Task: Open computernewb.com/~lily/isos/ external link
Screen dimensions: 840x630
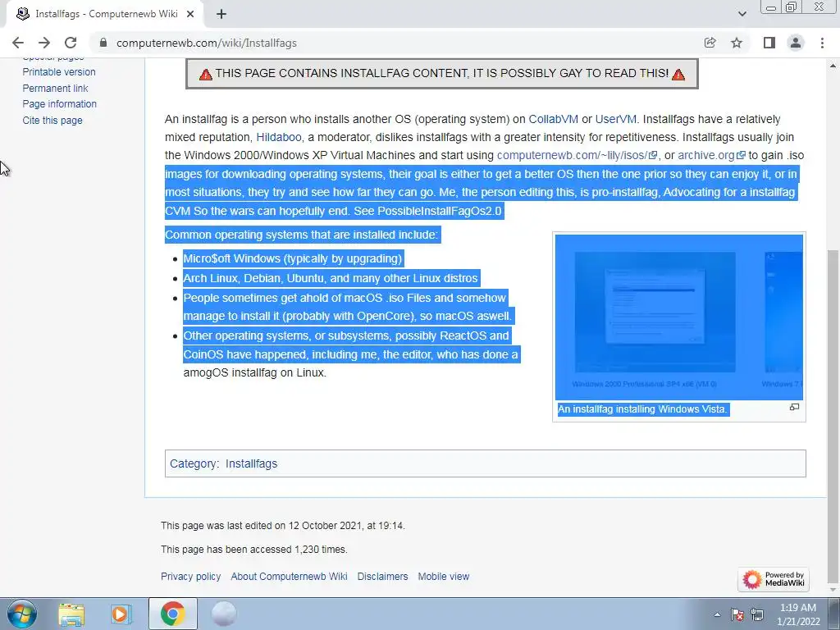Action: point(577,155)
